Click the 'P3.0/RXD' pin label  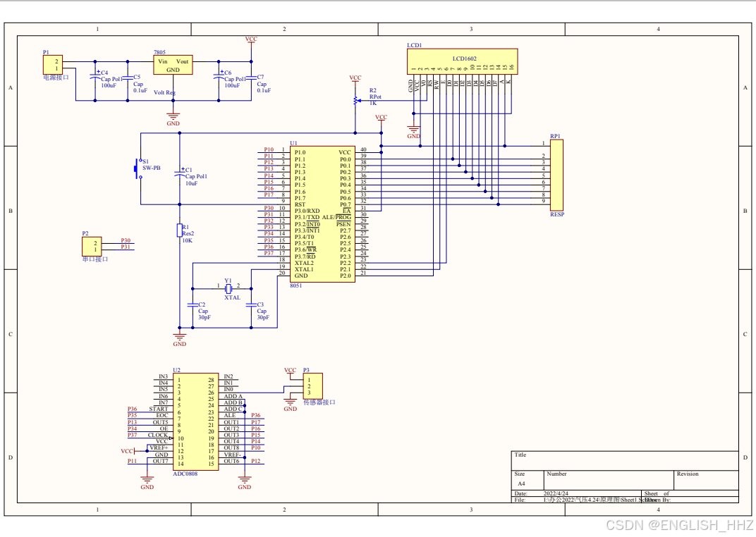pyautogui.click(x=307, y=211)
